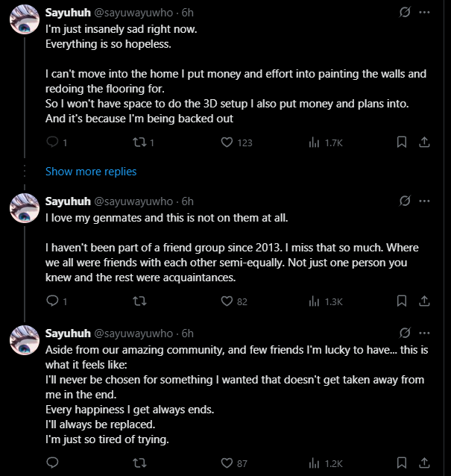Repost the 'genmates' tweet
Image resolution: width=451 pixels, height=476 pixels.
(x=138, y=301)
